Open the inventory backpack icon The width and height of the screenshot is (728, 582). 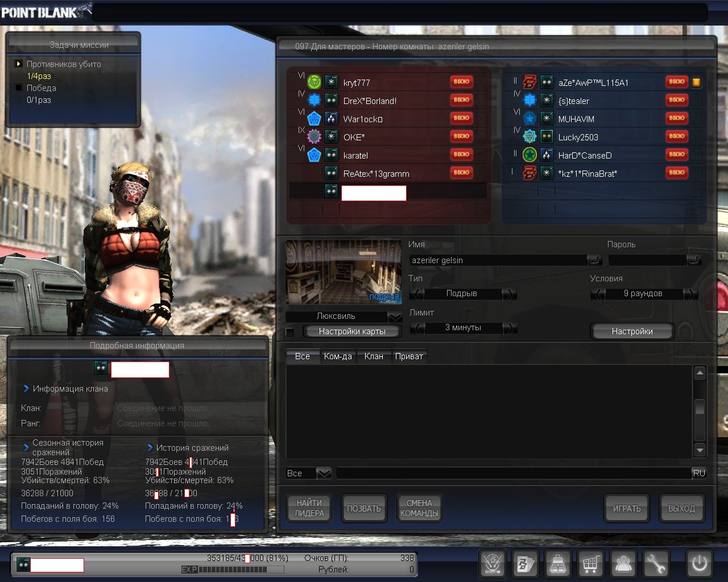(x=558, y=564)
